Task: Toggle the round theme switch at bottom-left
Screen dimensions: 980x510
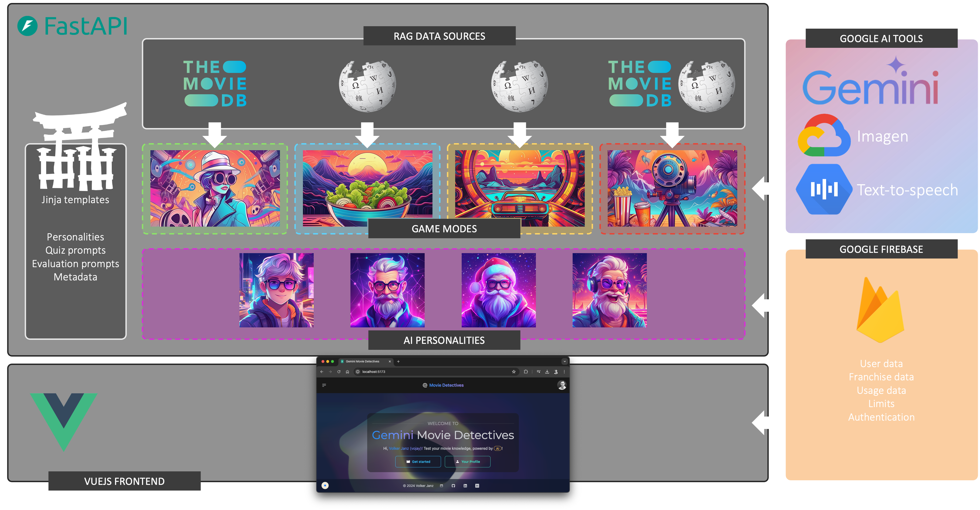Action: (x=325, y=485)
